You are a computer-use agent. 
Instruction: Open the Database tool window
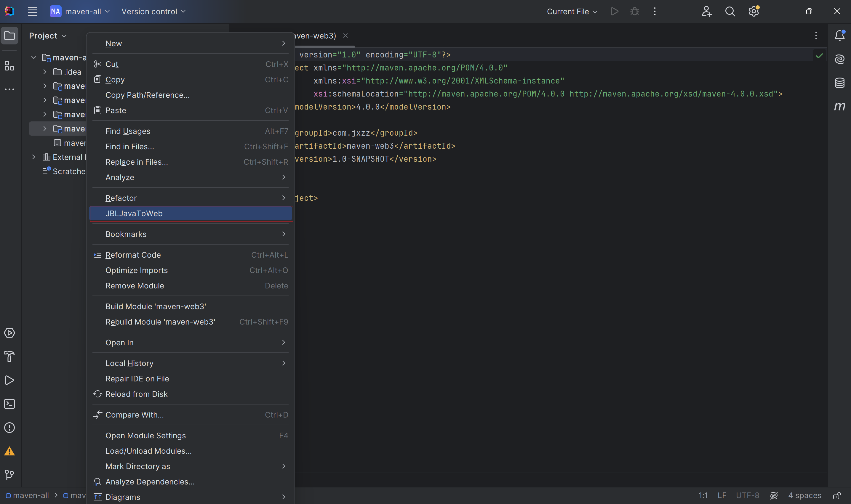coord(839,83)
